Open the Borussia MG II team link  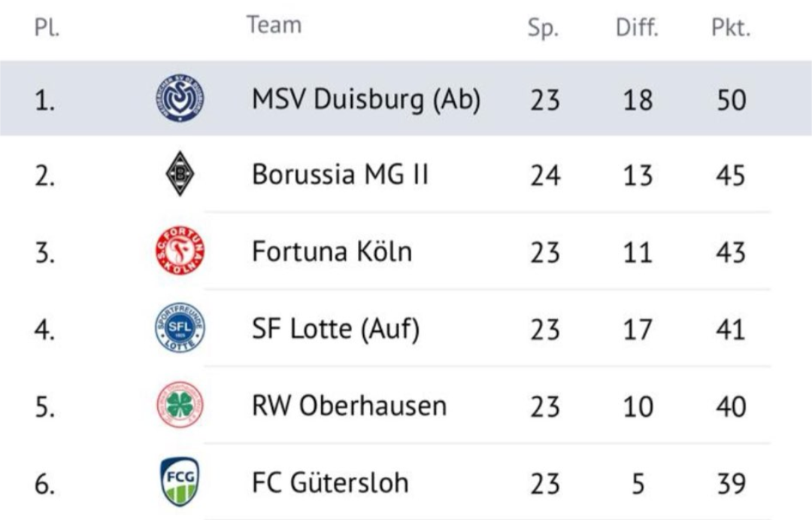pos(340,175)
